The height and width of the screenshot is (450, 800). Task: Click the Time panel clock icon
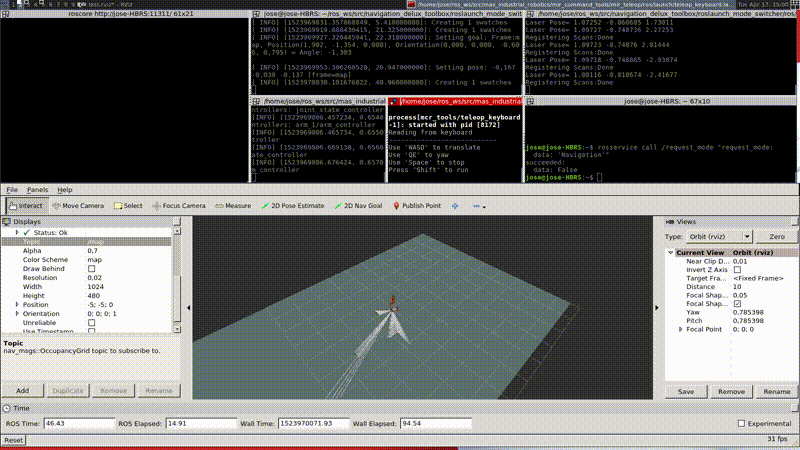pyautogui.click(x=7, y=408)
